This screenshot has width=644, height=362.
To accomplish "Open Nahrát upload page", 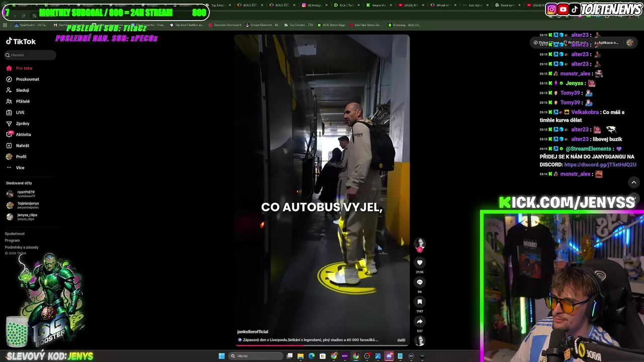I will click(22, 146).
